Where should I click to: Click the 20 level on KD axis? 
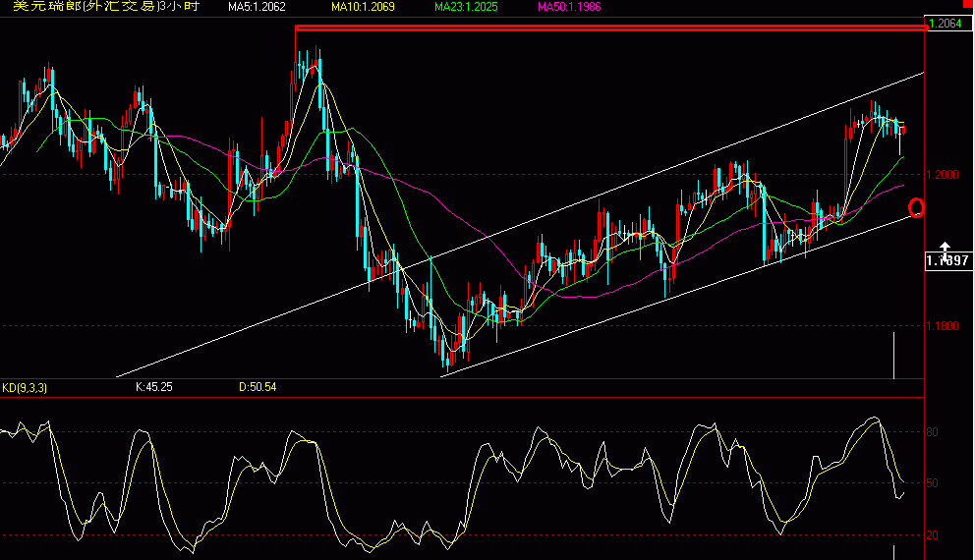point(932,535)
